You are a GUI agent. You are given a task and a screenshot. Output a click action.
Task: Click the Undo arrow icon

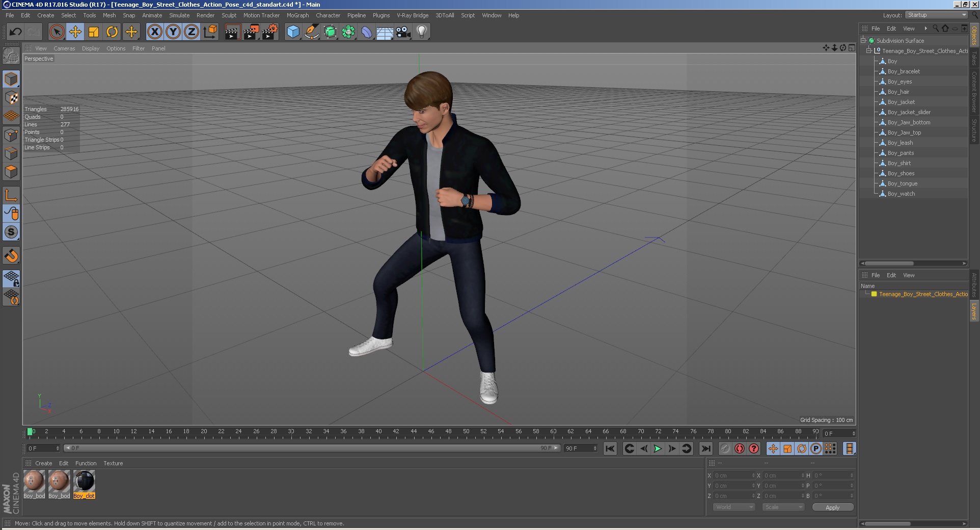pyautogui.click(x=15, y=32)
